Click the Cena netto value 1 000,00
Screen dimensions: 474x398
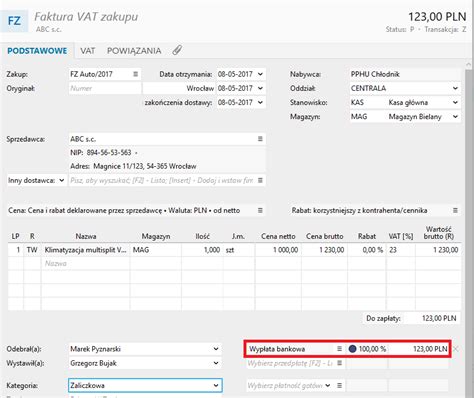[x=278, y=250]
